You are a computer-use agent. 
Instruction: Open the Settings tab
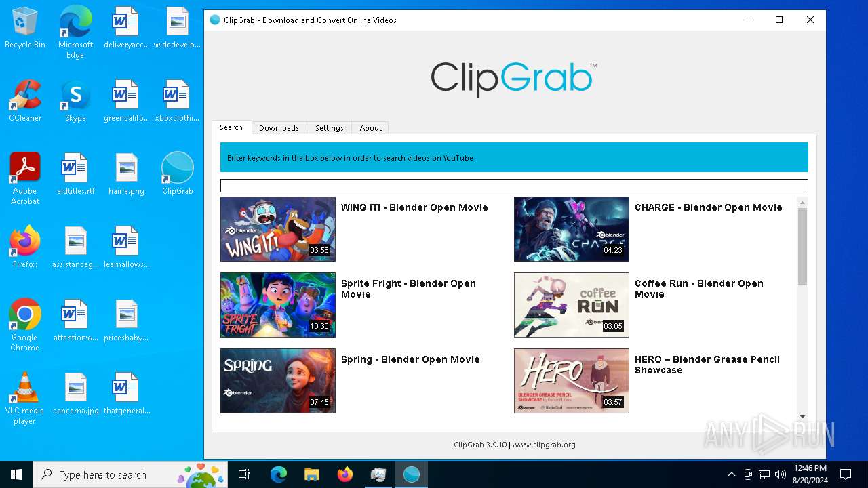pyautogui.click(x=330, y=128)
